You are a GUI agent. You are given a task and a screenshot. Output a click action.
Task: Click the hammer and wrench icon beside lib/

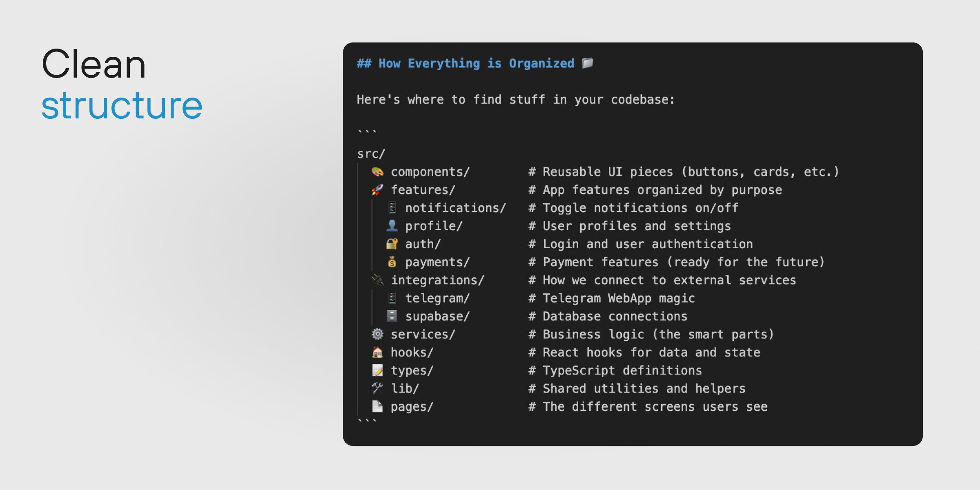(x=377, y=388)
